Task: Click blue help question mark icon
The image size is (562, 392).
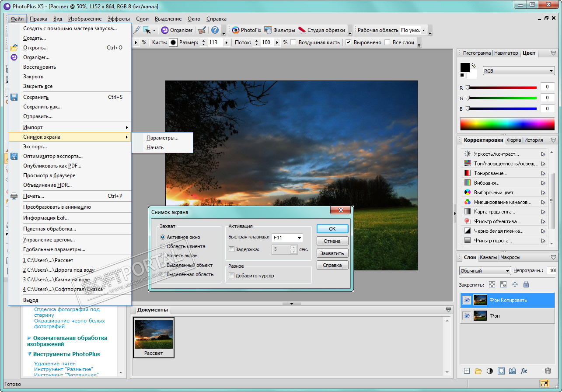Action: point(215,30)
